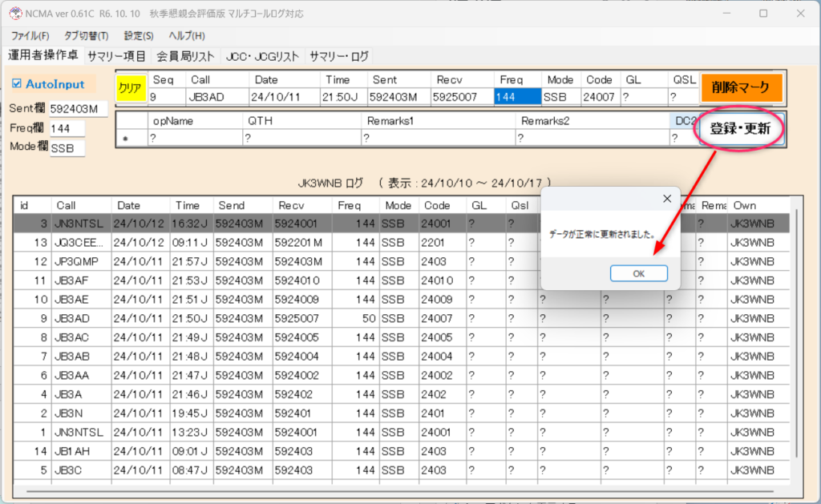
Task: Click the Sent欄 input field
Action: pos(78,109)
